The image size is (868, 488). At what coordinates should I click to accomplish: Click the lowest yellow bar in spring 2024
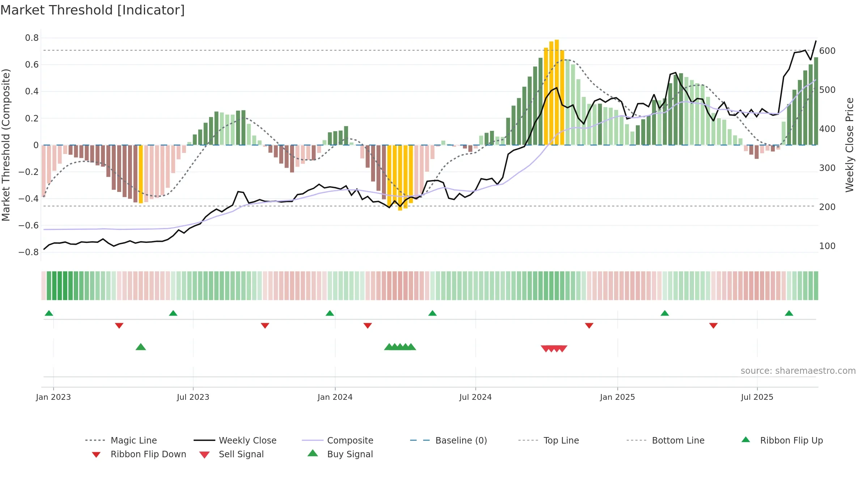pyautogui.click(x=400, y=178)
